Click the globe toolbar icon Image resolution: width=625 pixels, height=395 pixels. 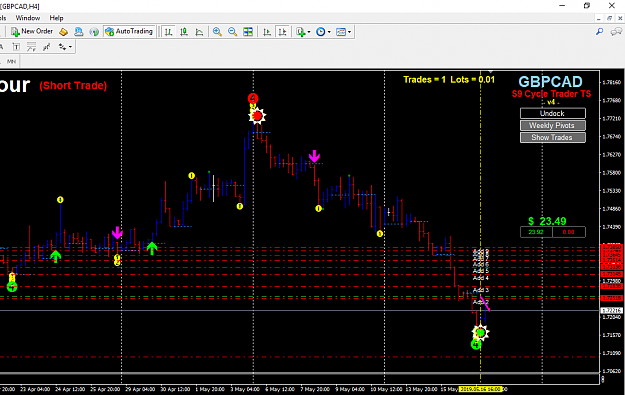(x=94, y=32)
